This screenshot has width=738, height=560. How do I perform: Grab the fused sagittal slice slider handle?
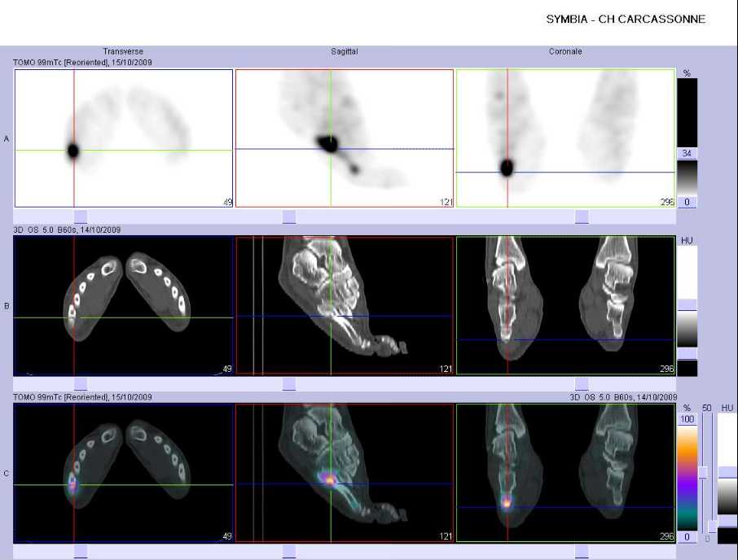(289, 552)
